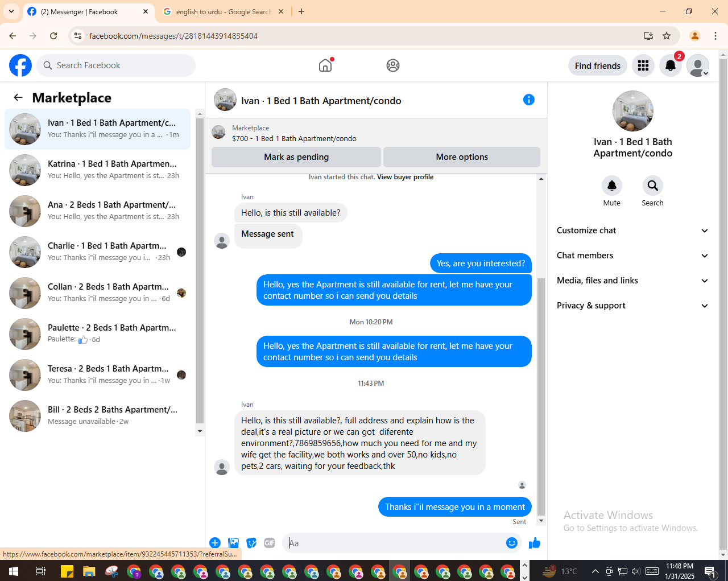Image resolution: width=728 pixels, height=581 pixels.
Task: Click the install app icon in the address bar
Action: pyautogui.click(x=648, y=36)
